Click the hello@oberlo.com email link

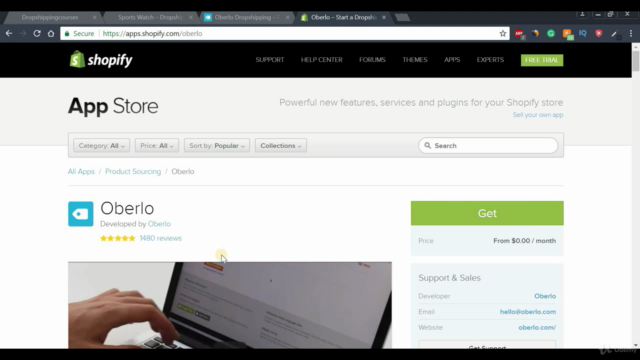coord(528,312)
